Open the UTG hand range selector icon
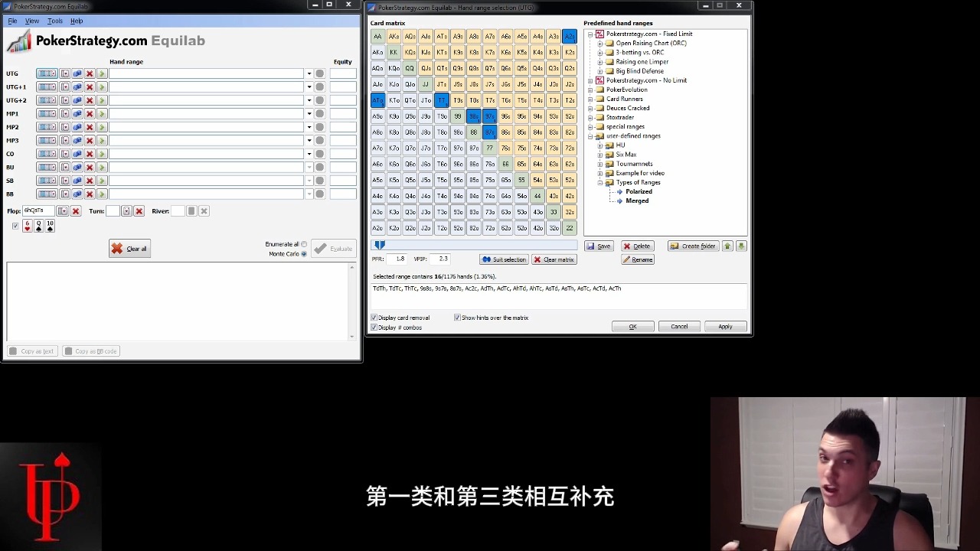Viewport: 980px width, 551px height. pos(47,73)
